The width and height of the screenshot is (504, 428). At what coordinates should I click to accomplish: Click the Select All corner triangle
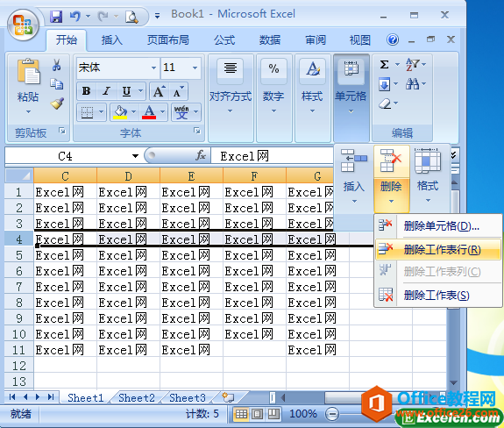pyautogui.click(x=19, y=175)
